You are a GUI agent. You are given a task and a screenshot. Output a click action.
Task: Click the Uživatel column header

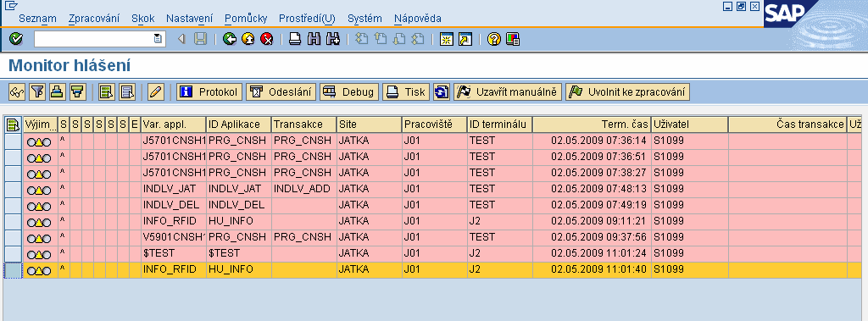pos(690,125)
